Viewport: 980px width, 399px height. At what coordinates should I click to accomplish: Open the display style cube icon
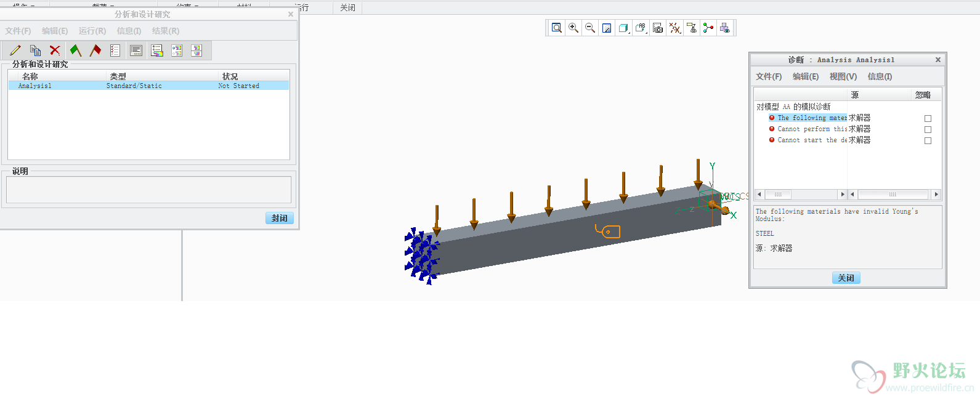[623, 28]
